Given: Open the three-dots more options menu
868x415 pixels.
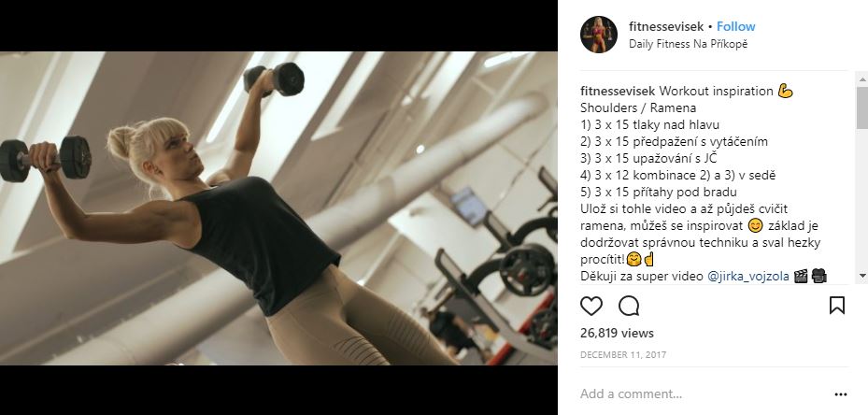Looking at the screenshot, I should click(840, 394).
